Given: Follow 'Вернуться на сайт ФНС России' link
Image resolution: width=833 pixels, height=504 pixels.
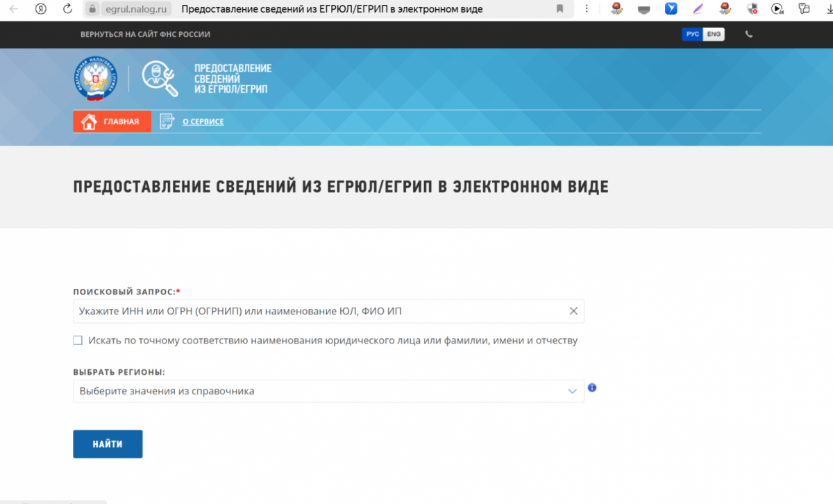Looking at the screenshot, I should [x=145, y=34].
